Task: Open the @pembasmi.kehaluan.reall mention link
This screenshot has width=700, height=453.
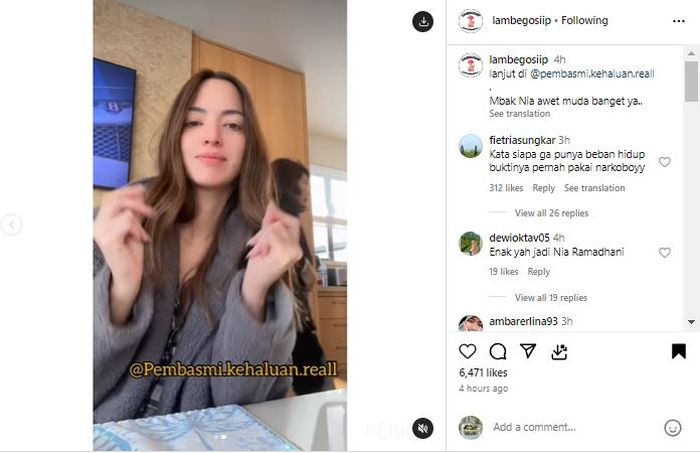Action: (x=592, y=74)
